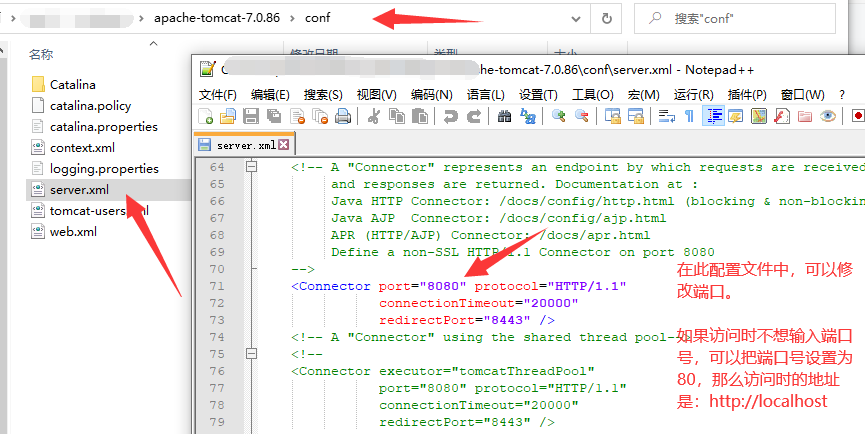Open the Function List toolbar icon
865x434 pixels.
click(782, 116)
